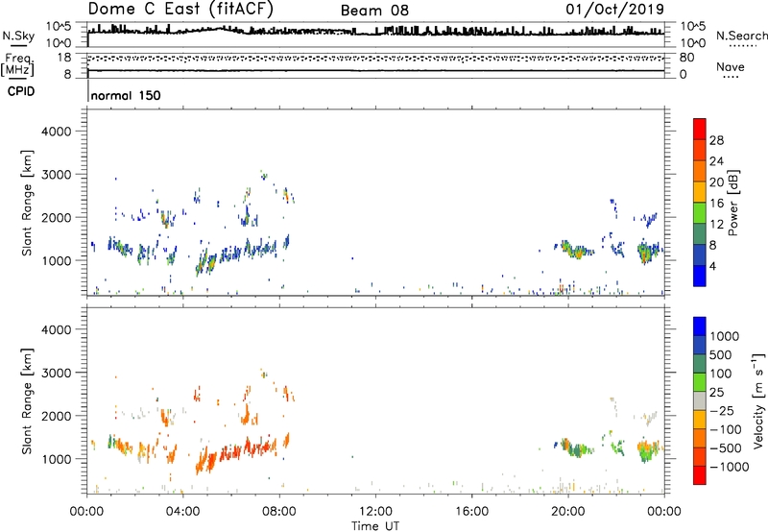Click the 'Dome C East (fitACF)' title

[180, 10]
